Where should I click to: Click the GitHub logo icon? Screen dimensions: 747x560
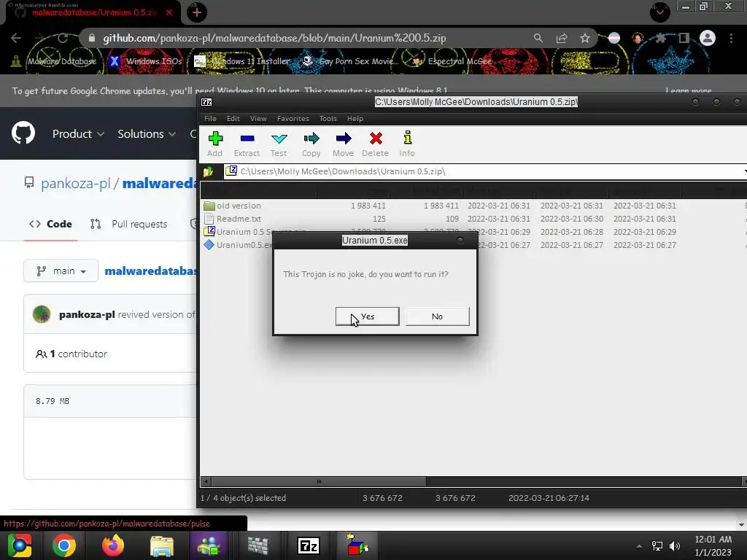[23, 133]
